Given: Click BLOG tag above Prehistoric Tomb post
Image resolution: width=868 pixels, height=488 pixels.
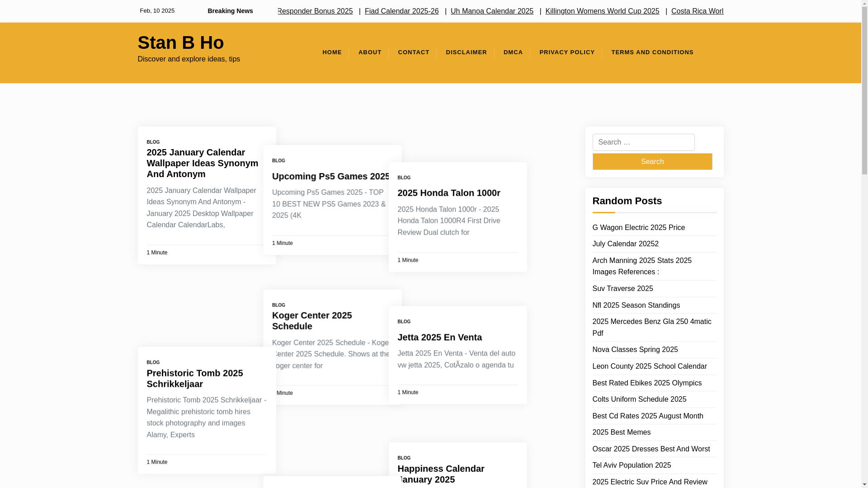Looking at the screenshot, I should pyautogui.click(x=153, y=362).
